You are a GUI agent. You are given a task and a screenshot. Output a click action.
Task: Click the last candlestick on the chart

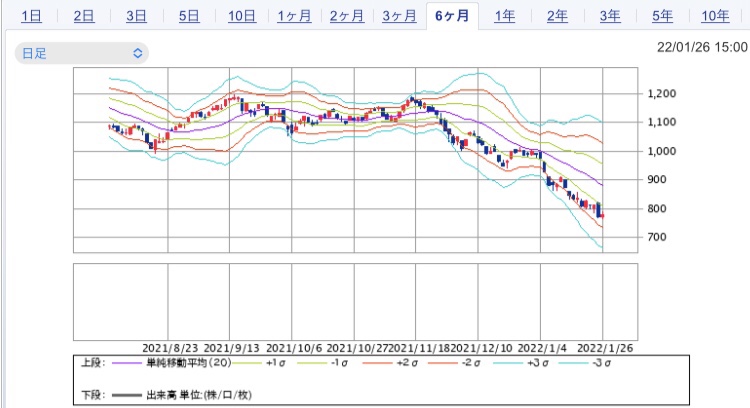(602, 216)
